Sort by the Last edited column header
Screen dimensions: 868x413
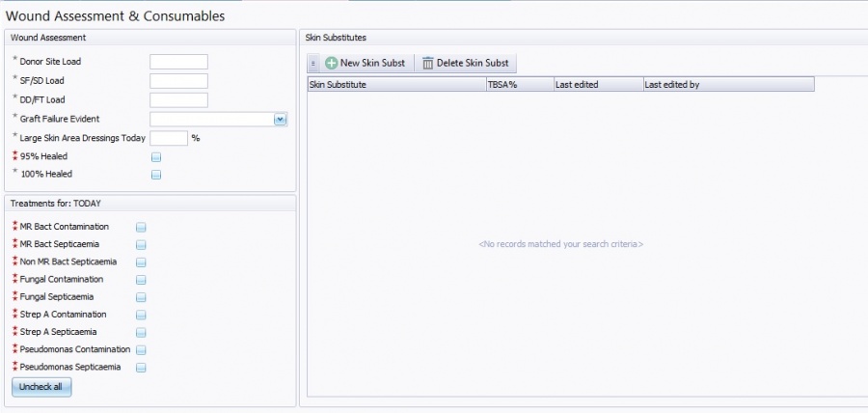click(x=597, y=85)
